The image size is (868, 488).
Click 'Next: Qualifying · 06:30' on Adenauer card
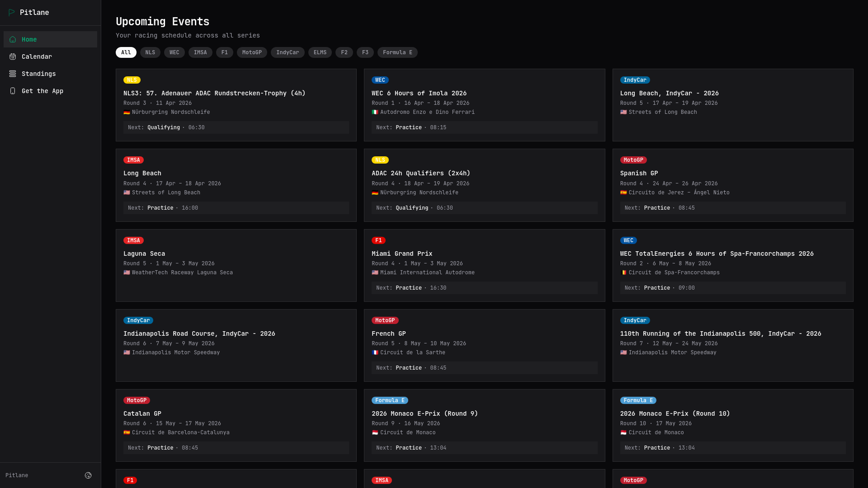coord(236,127)
